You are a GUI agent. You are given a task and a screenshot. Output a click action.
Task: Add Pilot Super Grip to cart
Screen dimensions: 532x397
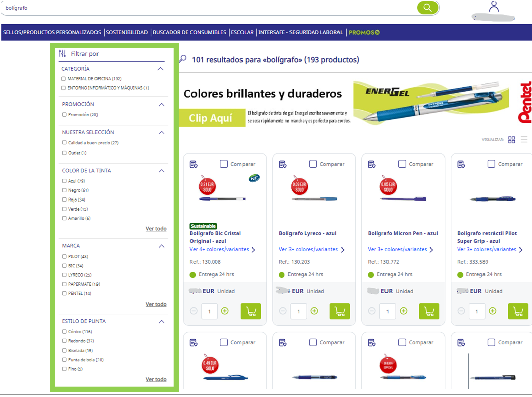pyautogui.click(x=518, y=311)
